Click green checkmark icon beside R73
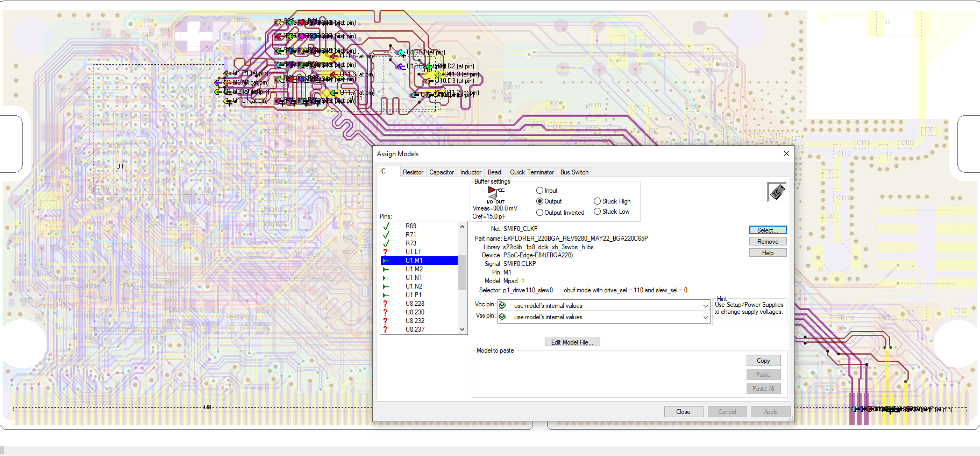The width and height of the screenshot is (980, 456). coord(386,243)
